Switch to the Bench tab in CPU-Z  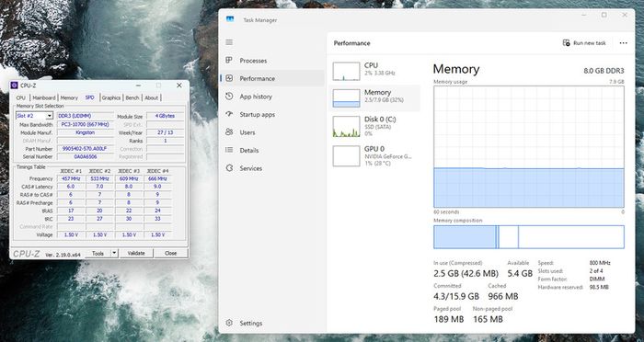132,97
